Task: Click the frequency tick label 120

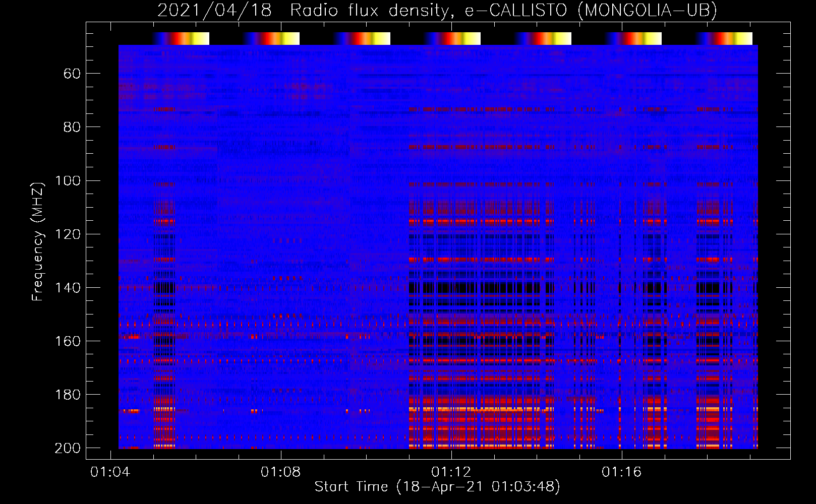Action: click(x=68, y=234)
